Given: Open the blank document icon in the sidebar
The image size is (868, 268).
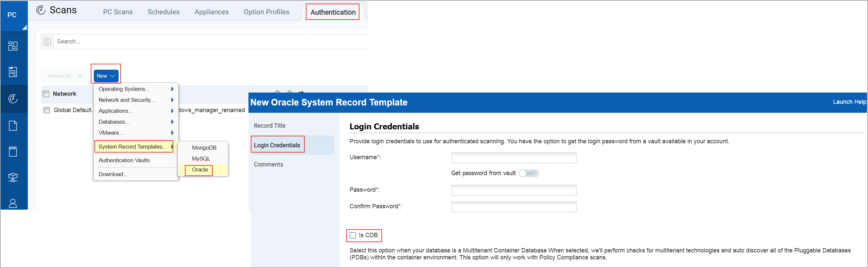Looking at the screenshot, I should tap(14, 125).
